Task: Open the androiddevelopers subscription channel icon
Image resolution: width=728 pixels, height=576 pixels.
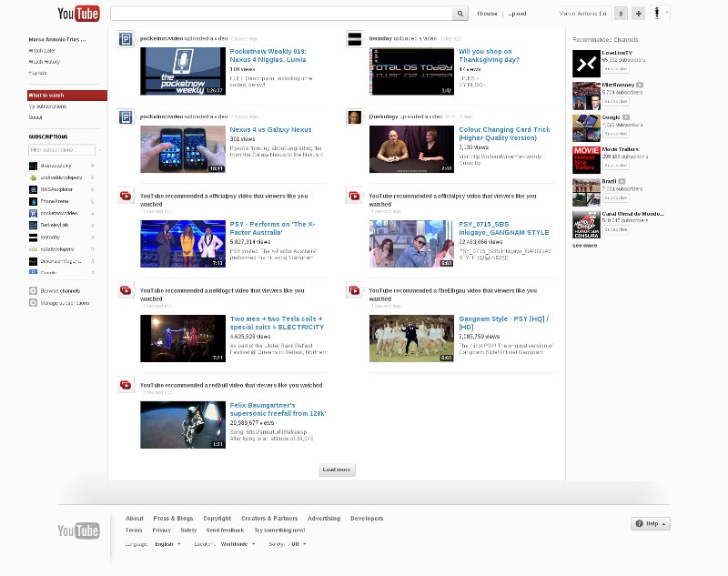Action: (33, 177)
